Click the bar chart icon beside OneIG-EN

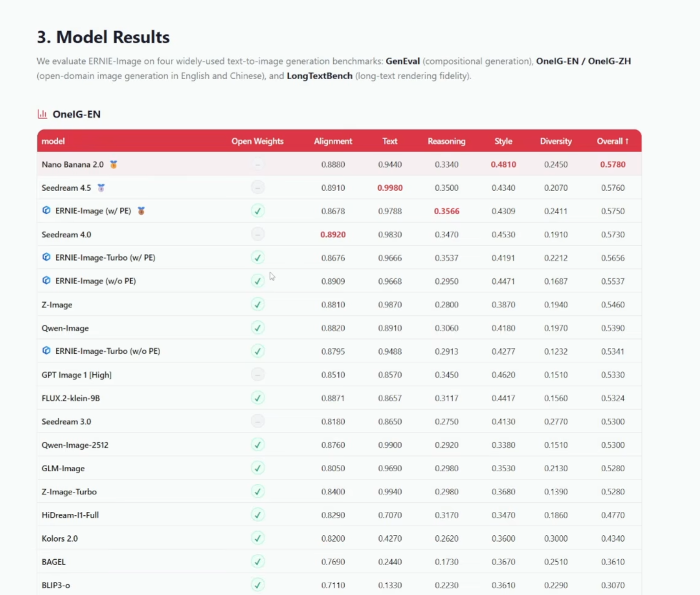pyautogui.click(x=42, y=114)
